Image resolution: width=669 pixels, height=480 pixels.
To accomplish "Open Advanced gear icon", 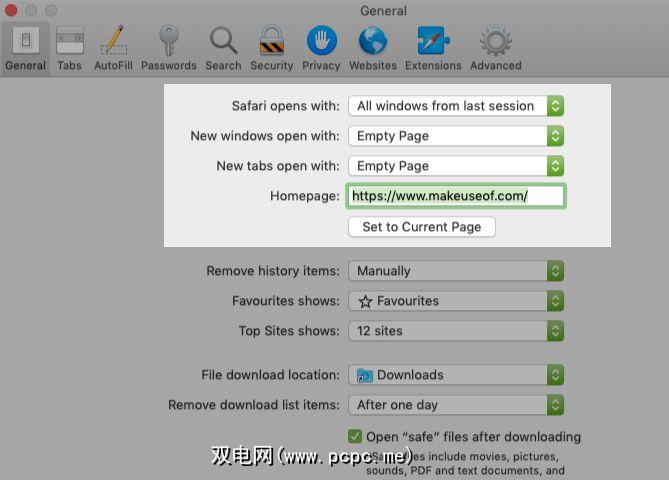I will (495, 41).
